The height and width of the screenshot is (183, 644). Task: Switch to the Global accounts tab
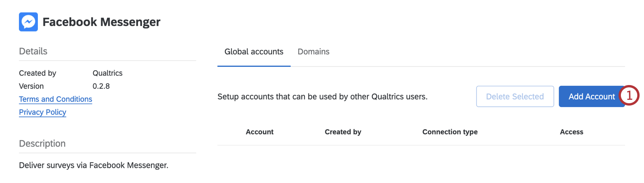tap(254, 52)
